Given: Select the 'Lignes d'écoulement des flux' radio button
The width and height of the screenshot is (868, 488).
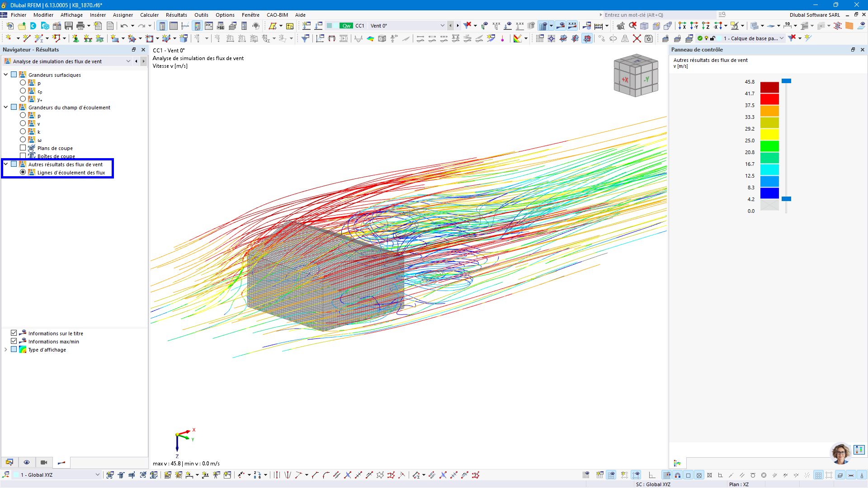Looking at the screenshot, I should (23, 172).
